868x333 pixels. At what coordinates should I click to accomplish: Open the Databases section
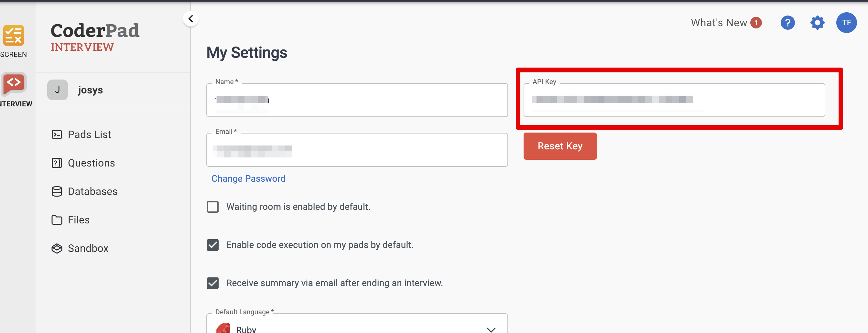pyautogui.click(x=92, y=192)
